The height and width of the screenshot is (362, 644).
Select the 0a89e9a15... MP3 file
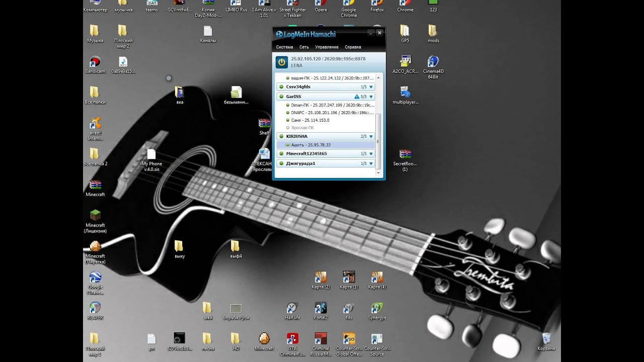tap(123, 65)
